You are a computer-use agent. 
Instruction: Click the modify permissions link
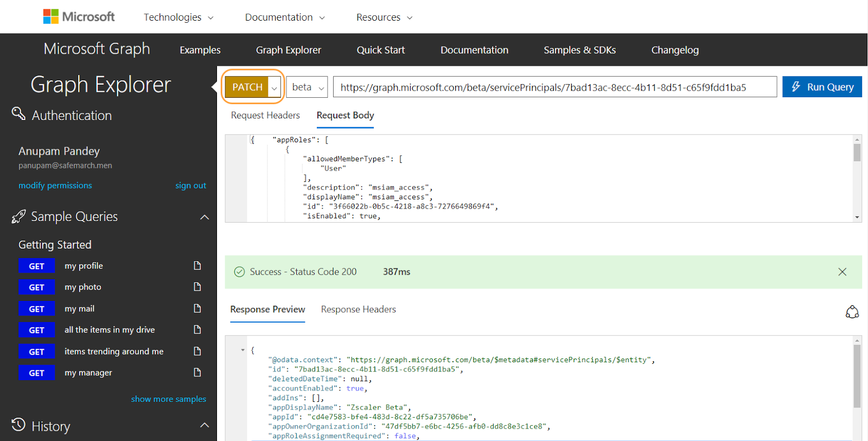[x=55, y=185]
